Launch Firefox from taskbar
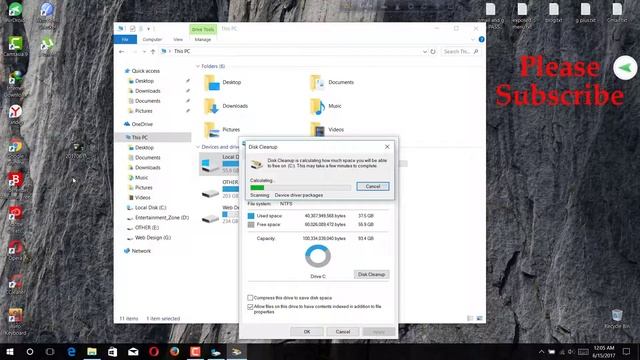Image resolution: width=640 pixels, height=360 pixels. point(175,351)
